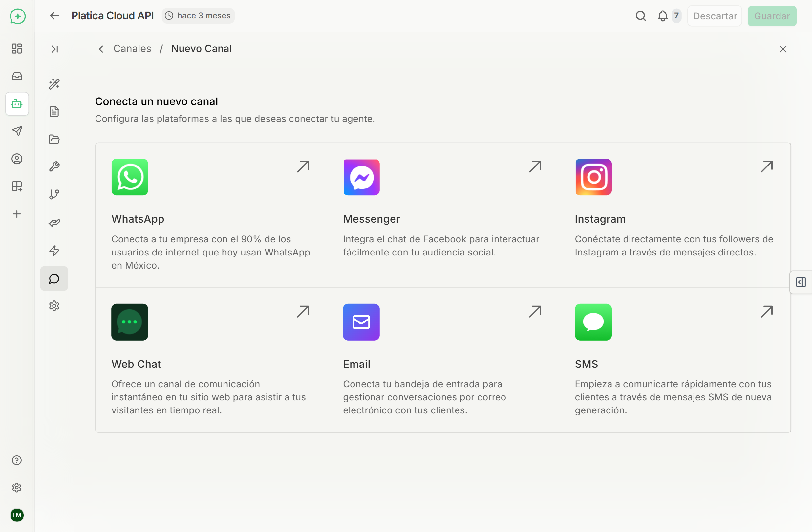This screenshot has height=532, width=812.
Task: Open the robot agents section
Action: pyautogui.click(x=17, y=103)
